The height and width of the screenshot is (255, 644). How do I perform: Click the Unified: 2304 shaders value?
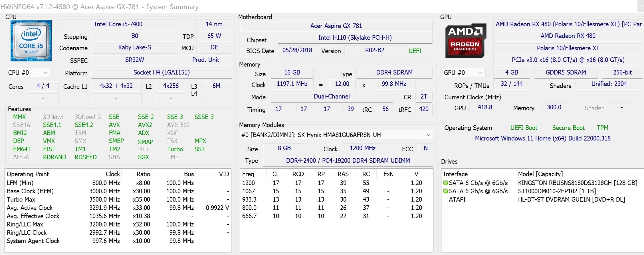tap(609, 84)
